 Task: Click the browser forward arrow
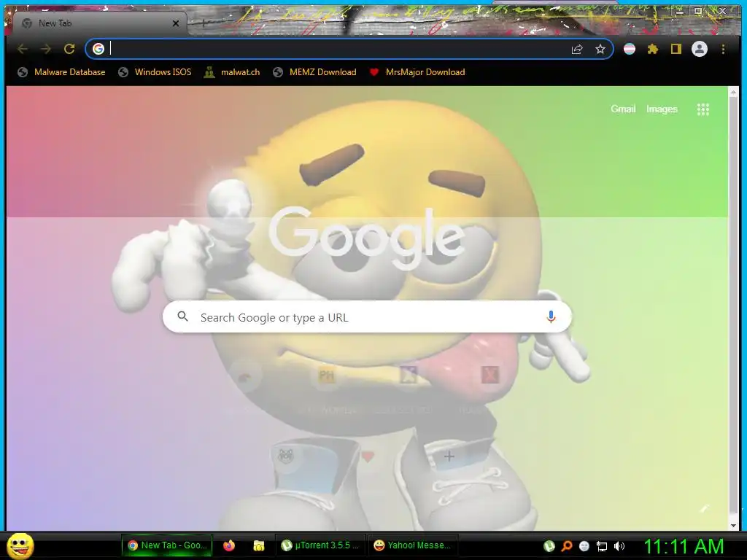(46, 49)
